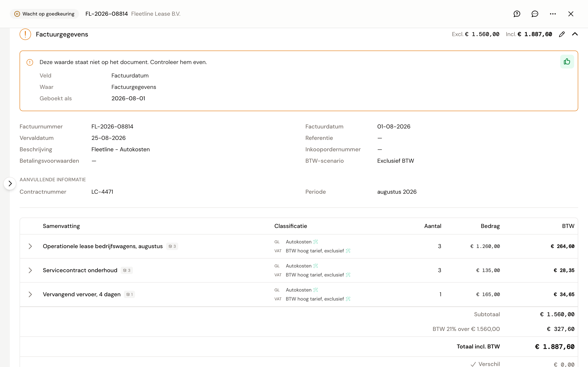This screenshot has height=367, width=588.
Task: Click the 1-item badge on Vervangend vervoer
Action: [x=129, y=294]
